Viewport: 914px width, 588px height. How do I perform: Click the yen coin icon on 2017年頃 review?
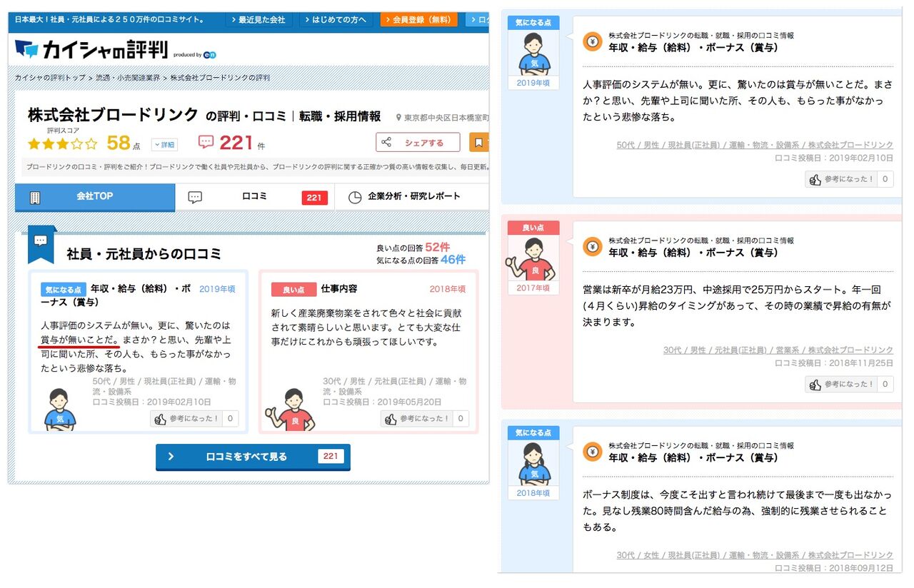(593, 247)
